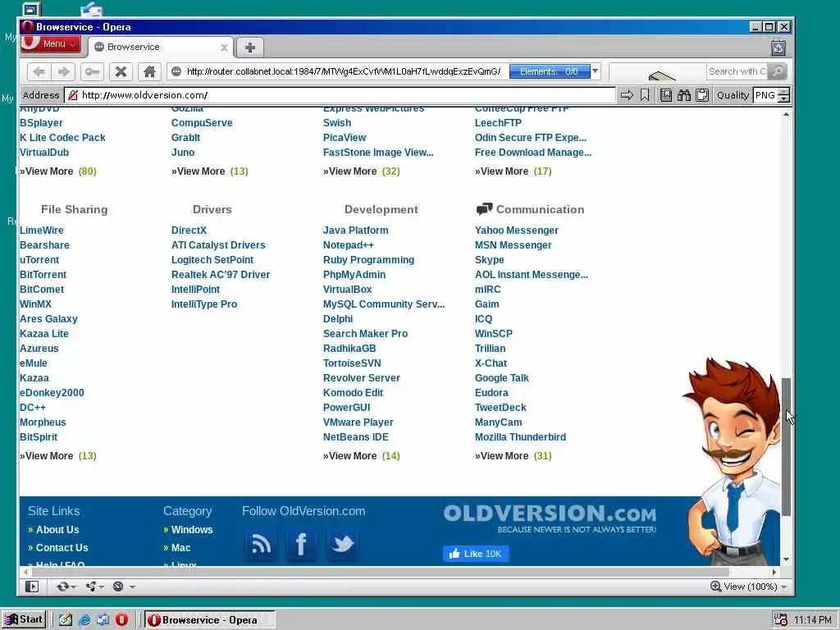Click the Elements 0/0 progress indicator

pos(549,71)
